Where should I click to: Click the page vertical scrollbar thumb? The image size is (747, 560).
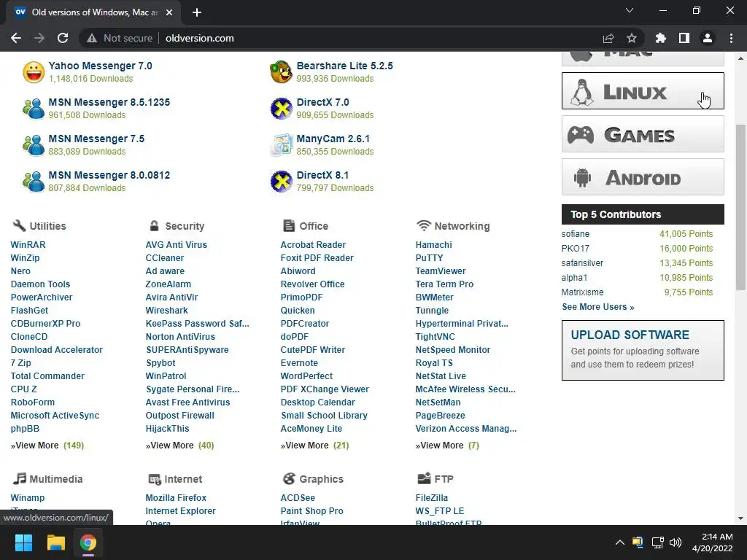[740, 207]
